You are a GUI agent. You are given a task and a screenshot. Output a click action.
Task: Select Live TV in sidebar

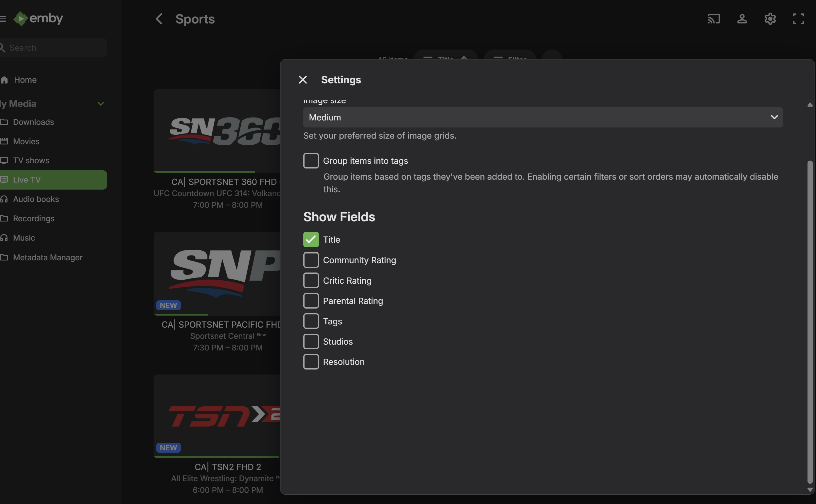[x=53, y=180]
